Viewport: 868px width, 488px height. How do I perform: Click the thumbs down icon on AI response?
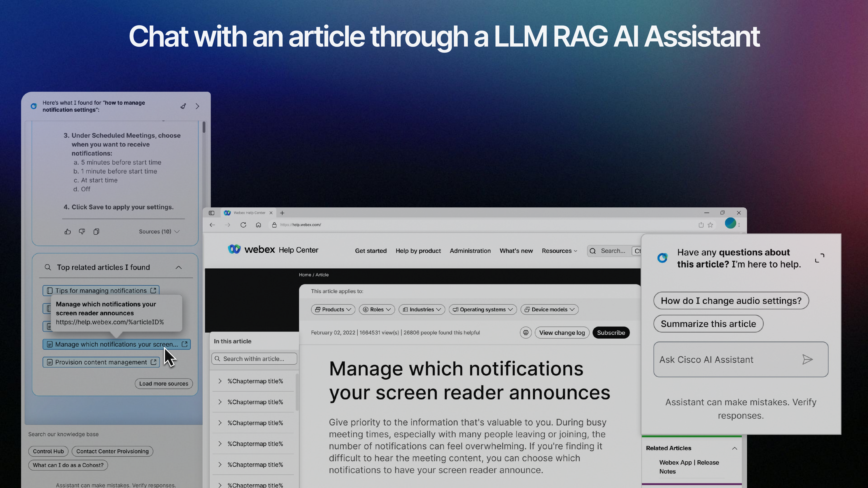82,231
